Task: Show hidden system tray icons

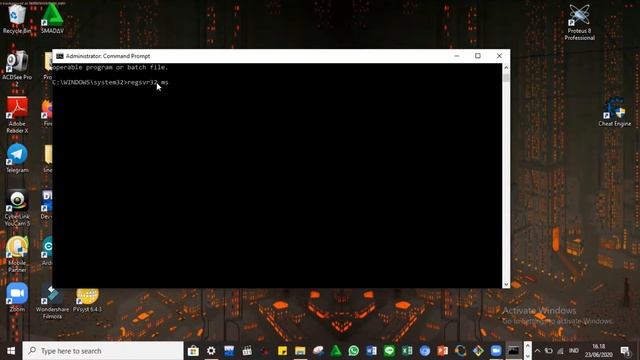Action: 538,351
